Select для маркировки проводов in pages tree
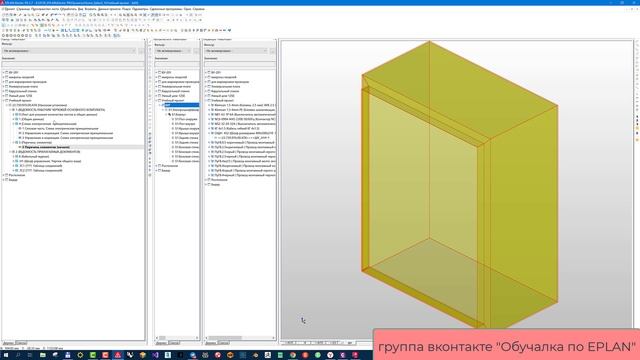This screenshot has height=360, width=640. [27, 82]
